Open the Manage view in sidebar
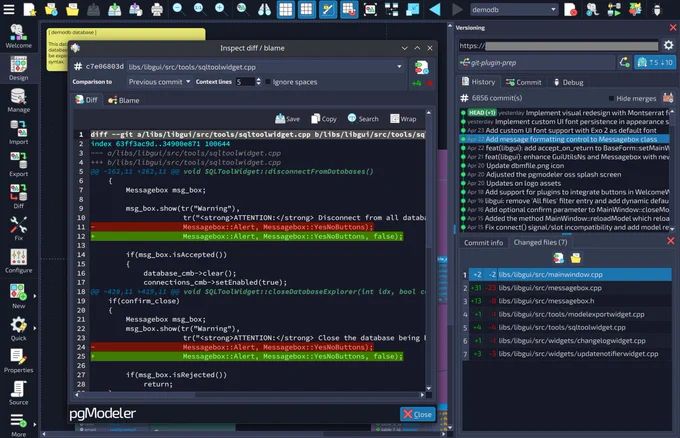680x438 pixels. coord(18,101)
